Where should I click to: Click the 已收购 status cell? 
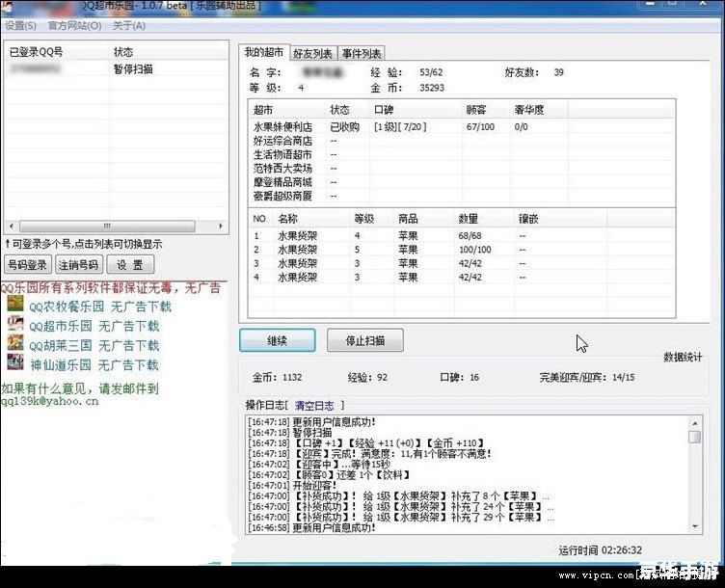pos(344,126)
